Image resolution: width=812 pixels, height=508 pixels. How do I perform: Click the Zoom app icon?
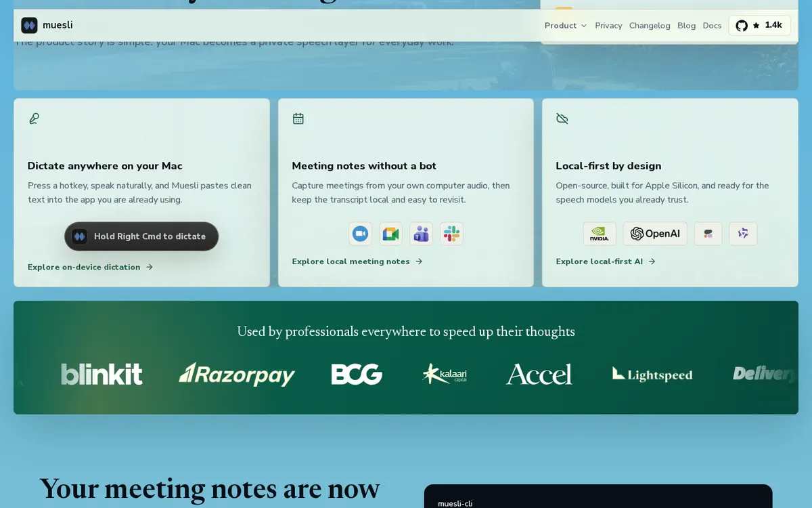tap(360, 234)
